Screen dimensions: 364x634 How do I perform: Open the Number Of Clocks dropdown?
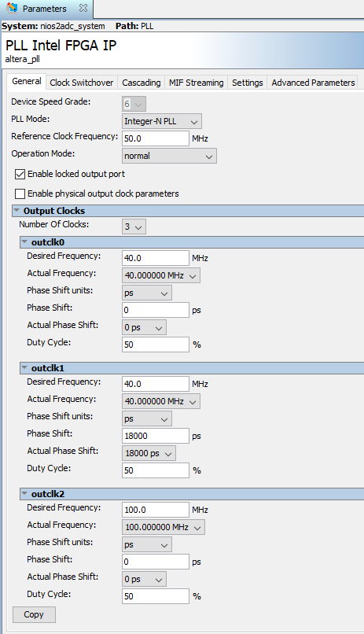pos(134,227)
